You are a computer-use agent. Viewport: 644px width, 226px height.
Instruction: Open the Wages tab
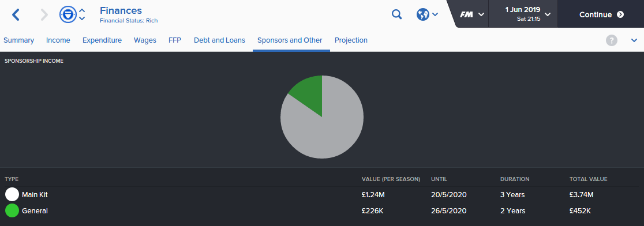pyautogui.click(x=145, y=40)
